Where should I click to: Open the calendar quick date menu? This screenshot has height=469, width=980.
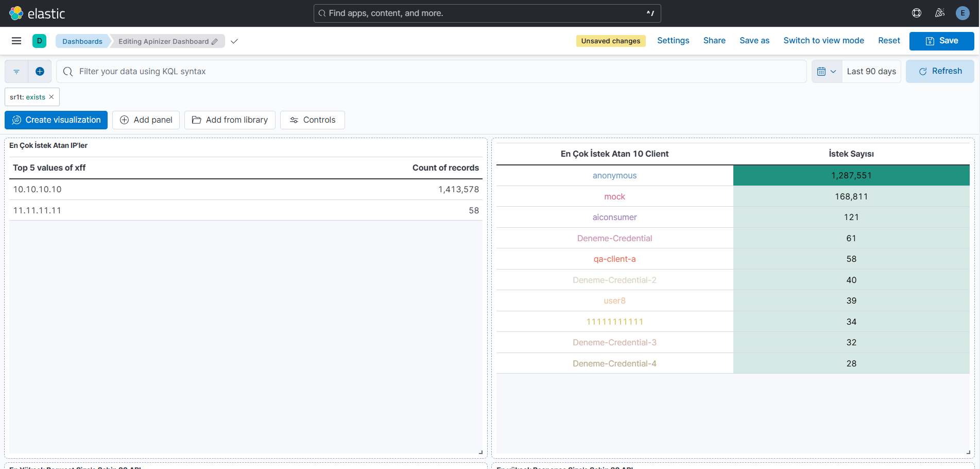827,72
